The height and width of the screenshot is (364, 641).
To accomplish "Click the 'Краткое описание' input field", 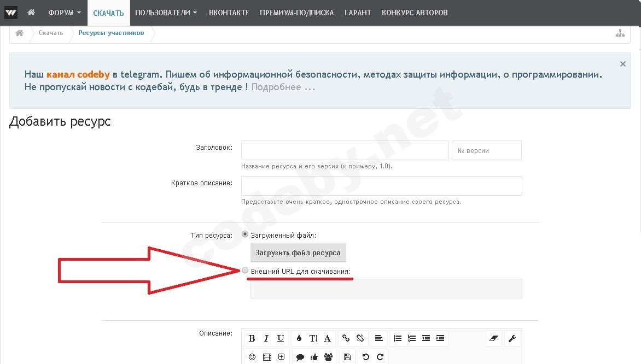I will pyautogui.click(x=381, y=186).
